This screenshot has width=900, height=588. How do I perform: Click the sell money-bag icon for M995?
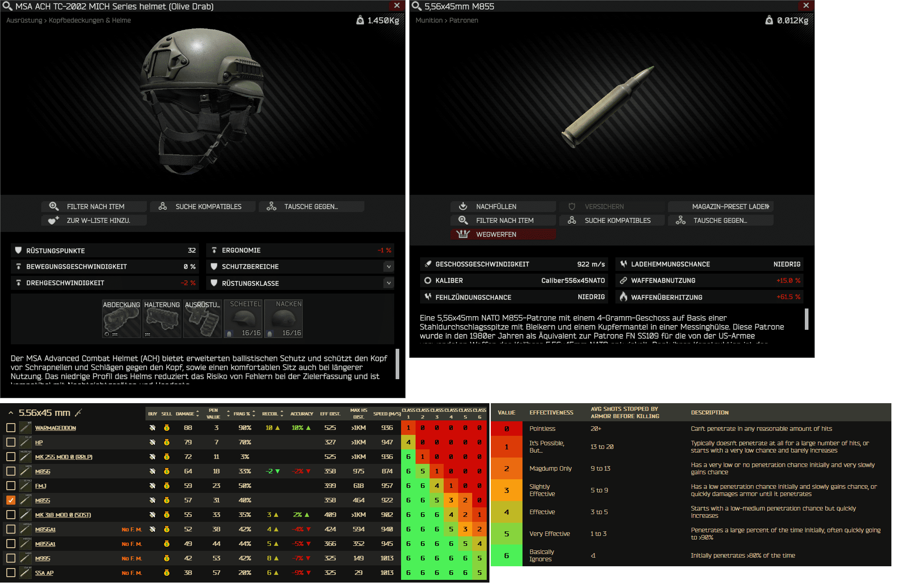(167, 559)
